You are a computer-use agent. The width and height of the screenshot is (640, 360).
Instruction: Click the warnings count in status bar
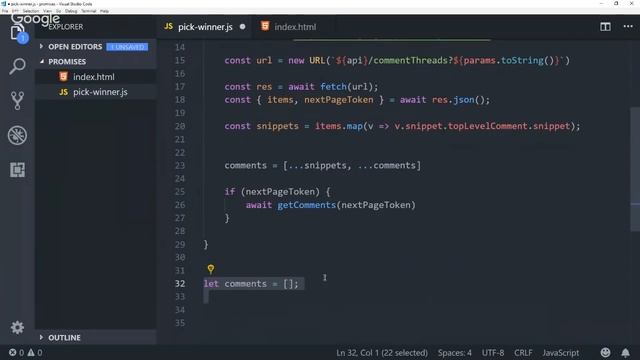[35, 353]
